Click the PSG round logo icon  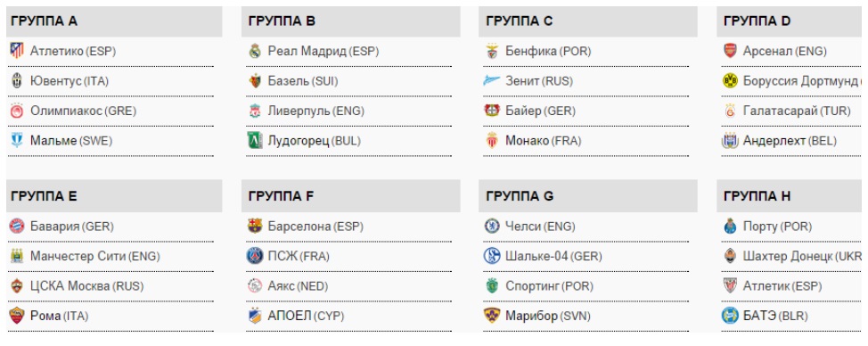[255, 256]
